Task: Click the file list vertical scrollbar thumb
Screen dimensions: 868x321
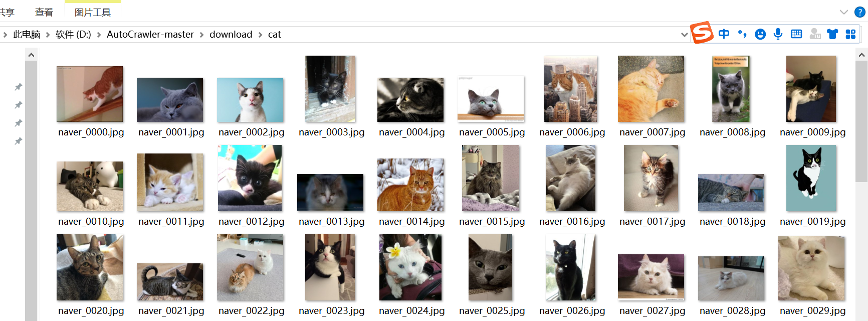Action: pos(861,121)
